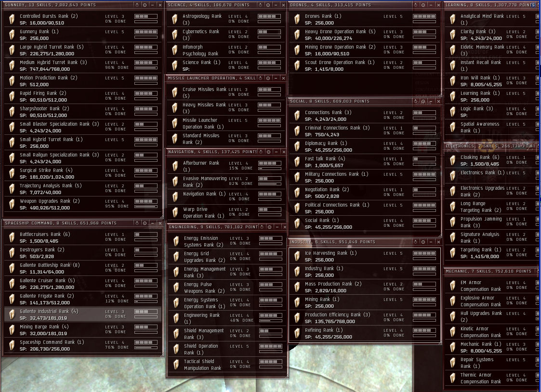The width and height of the screenshot is (541, 392).
Task: Click the Mechanic, 7 Skills window title
Action: (x=488, y=271)
